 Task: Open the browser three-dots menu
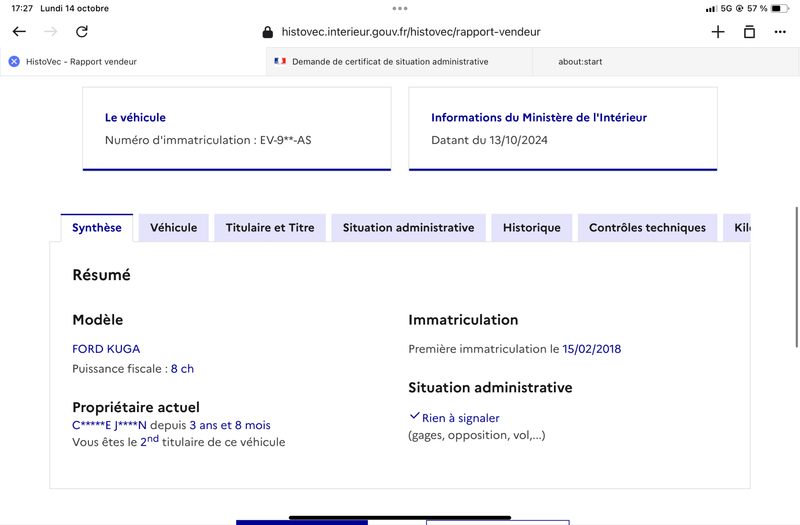pyautogui.click(x=780, y=32)
